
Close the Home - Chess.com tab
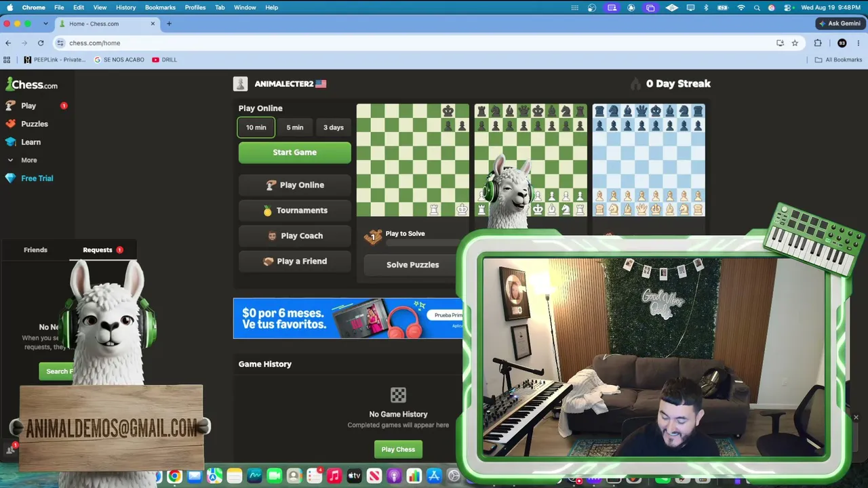pos(153,24)
